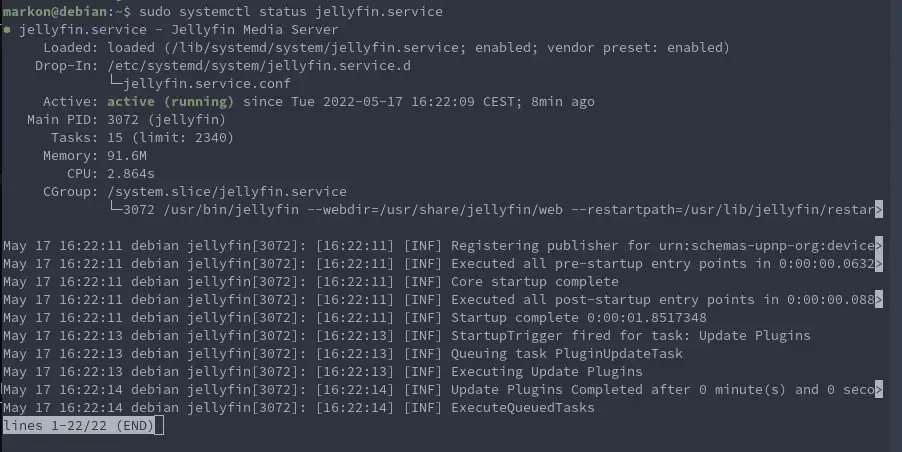Click the pager status 'lines 1-22/22 (END)'
The image size is (902, 452).
click(x=79, y=426)
